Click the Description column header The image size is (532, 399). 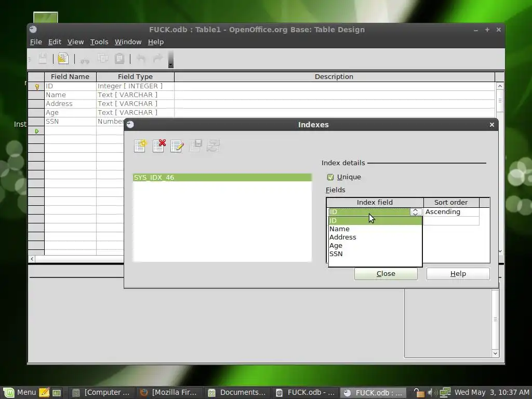(334, 77)
